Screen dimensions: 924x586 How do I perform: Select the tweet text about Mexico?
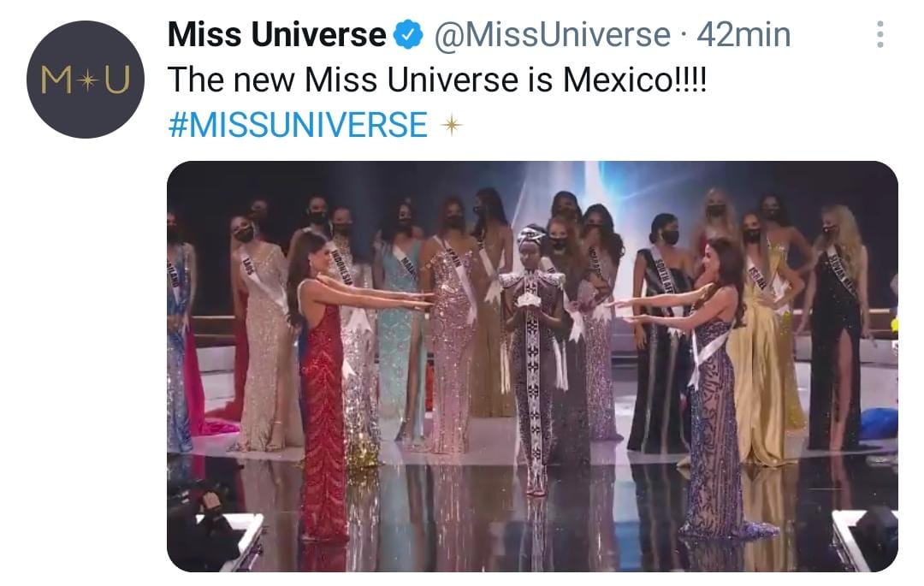click(436, 79)
